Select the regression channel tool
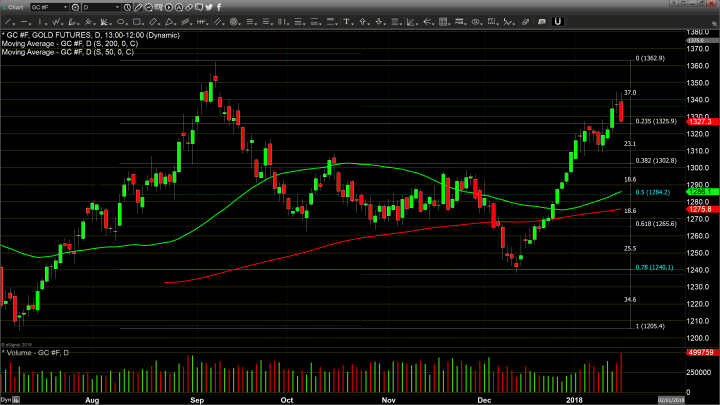This screenshot has height=405, width=720. [x=185, y=22]
